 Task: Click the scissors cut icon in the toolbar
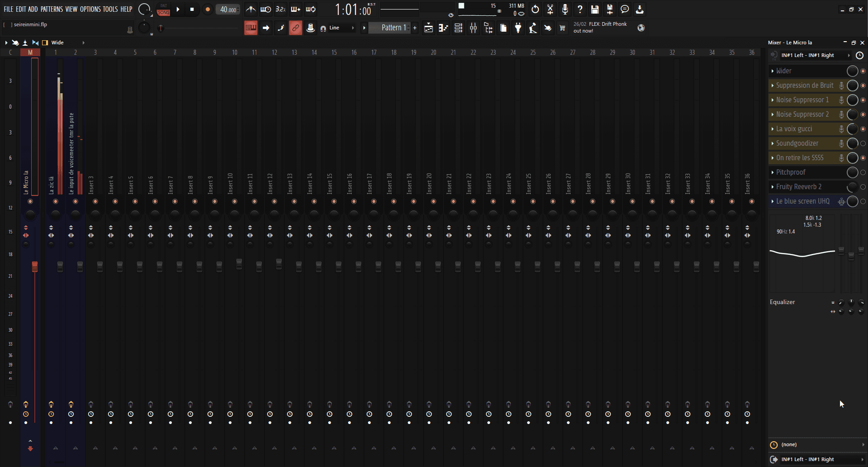(550, 9)
